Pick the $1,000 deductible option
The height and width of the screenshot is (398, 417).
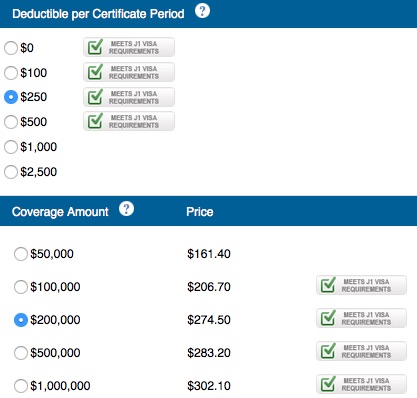click(x=11, y=147)
